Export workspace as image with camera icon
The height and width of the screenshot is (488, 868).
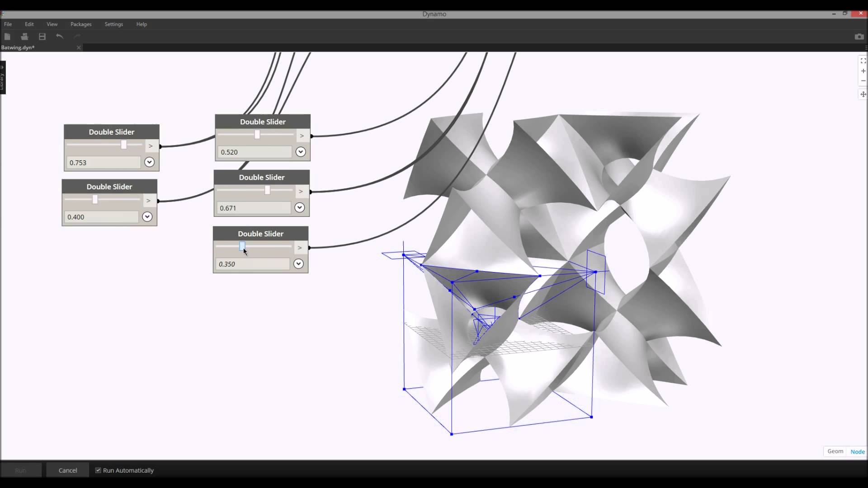click(x=858, y=37)
